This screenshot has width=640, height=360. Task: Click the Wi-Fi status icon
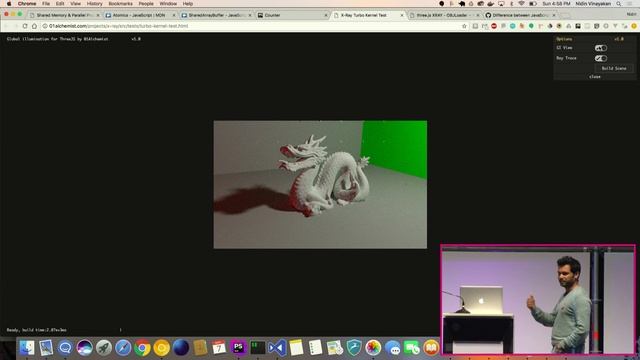pos(521,4)
